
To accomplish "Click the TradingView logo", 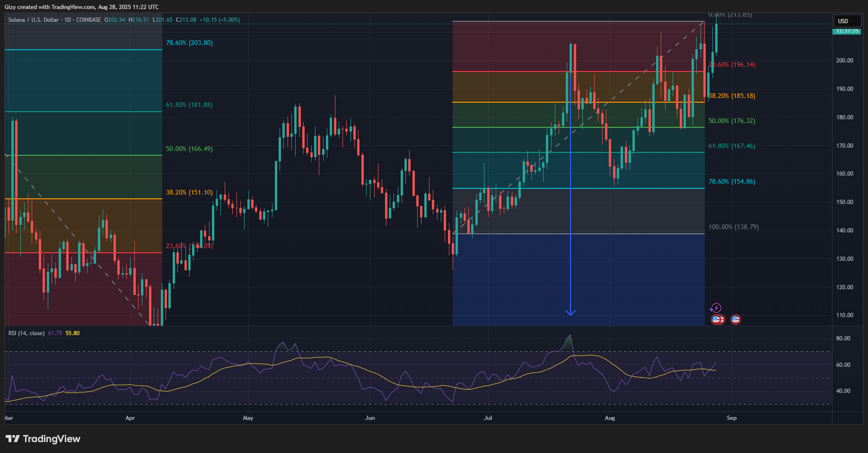I will [x=43, y=439].
